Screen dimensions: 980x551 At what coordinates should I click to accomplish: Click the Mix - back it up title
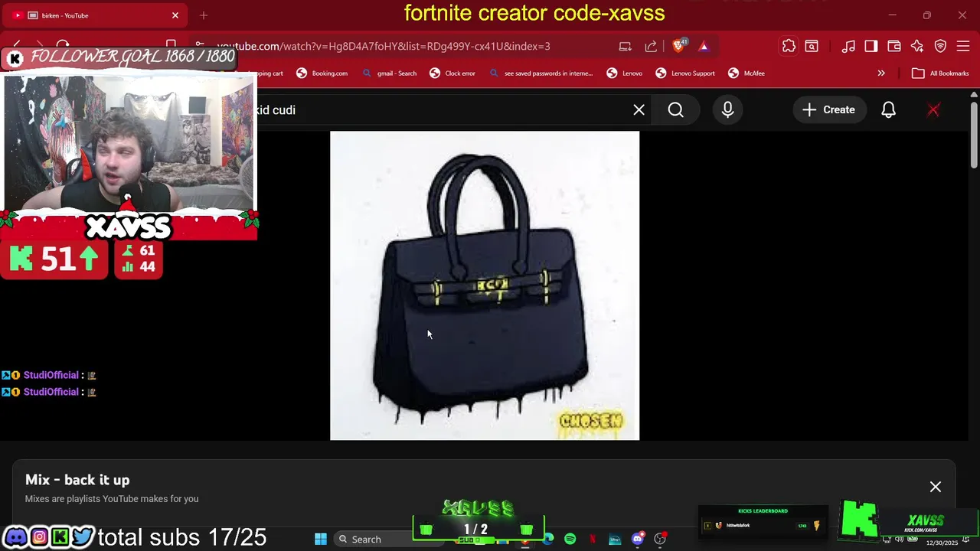tap(77, 480)
